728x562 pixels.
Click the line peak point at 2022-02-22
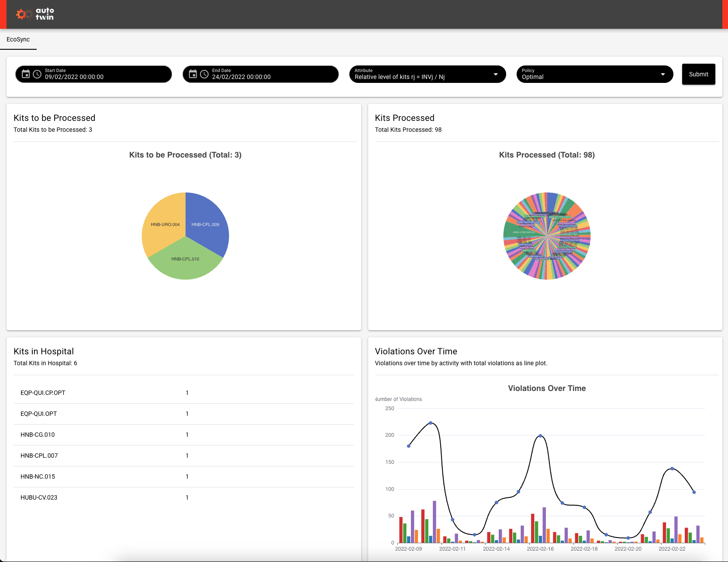coord(672,469)
